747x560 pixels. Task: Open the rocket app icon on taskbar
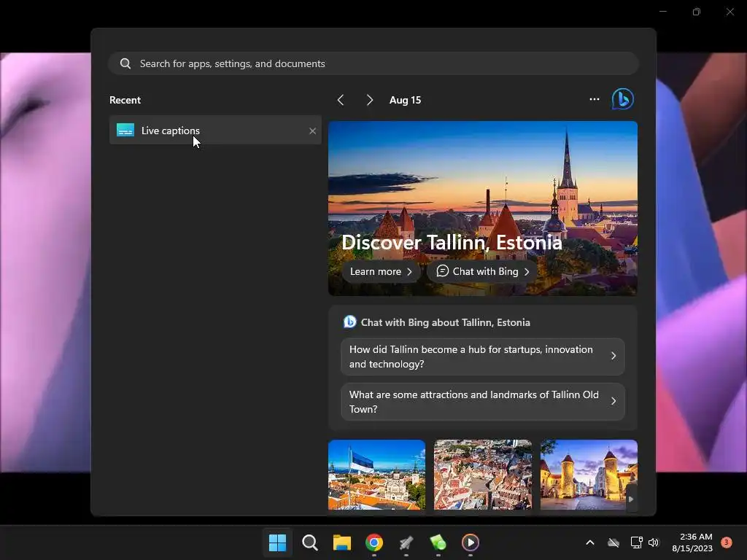406,542
